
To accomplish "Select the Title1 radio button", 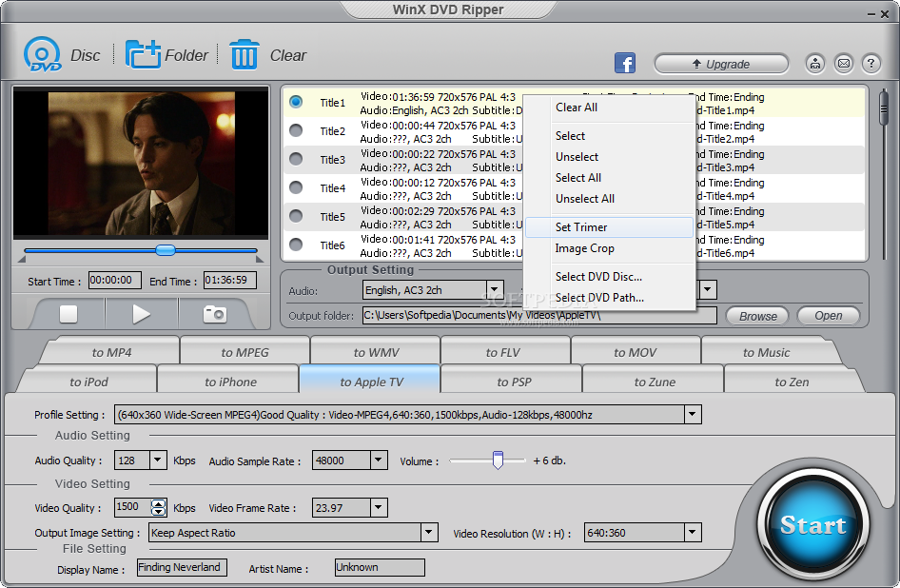I will coord(296,102).
